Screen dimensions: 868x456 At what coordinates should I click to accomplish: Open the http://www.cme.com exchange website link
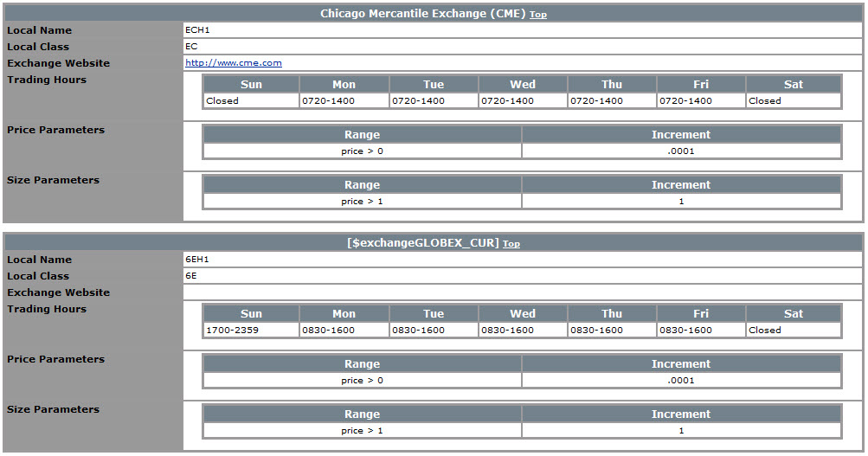click(234, 63)
